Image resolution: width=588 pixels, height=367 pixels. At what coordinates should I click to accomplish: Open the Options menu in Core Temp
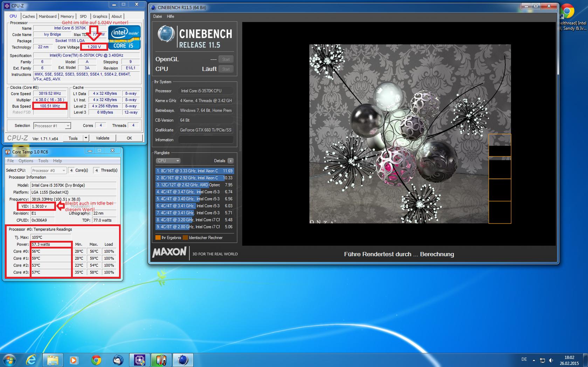(x=26, y=161)
